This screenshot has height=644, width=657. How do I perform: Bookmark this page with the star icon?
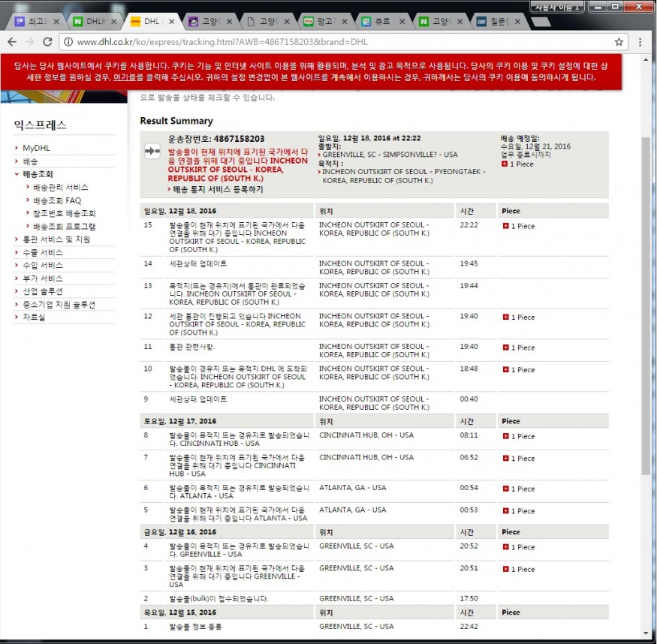point(619,42)
